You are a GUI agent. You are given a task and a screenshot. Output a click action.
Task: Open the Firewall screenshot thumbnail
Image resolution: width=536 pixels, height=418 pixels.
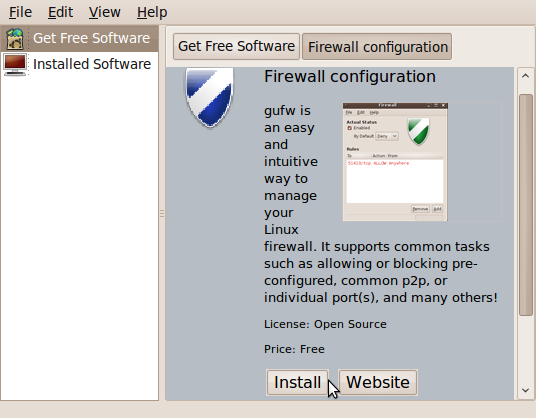tap(395, 162)
